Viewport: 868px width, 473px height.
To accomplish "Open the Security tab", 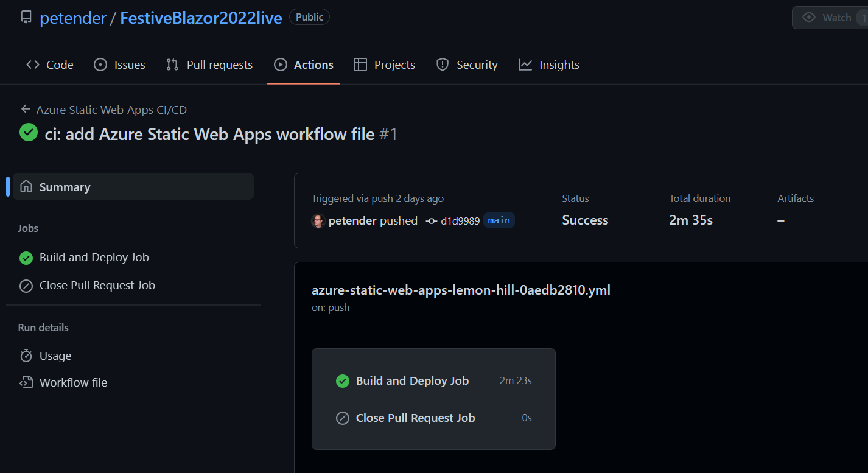I will coord(467,65).
